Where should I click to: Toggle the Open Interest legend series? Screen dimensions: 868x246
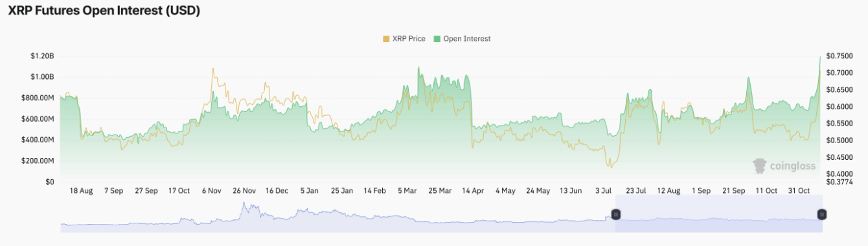click(462, 39)
